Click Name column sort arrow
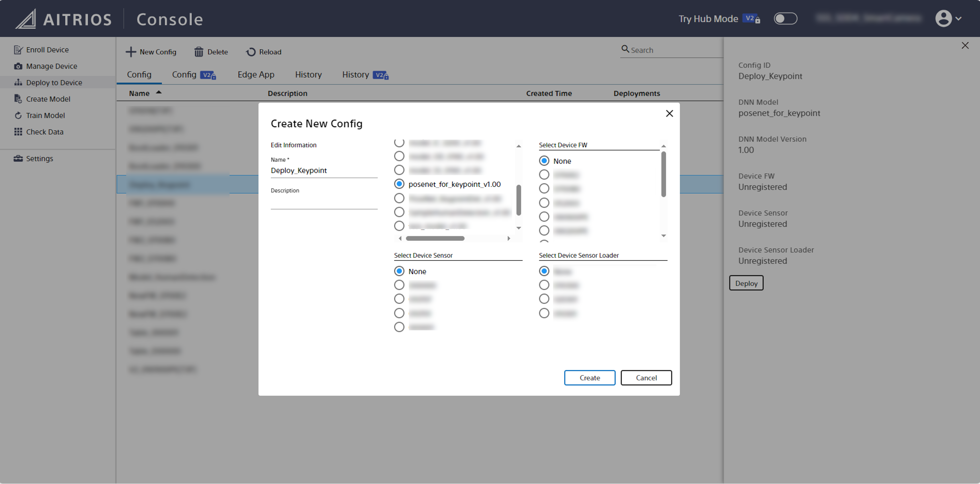 click(159, 92)
